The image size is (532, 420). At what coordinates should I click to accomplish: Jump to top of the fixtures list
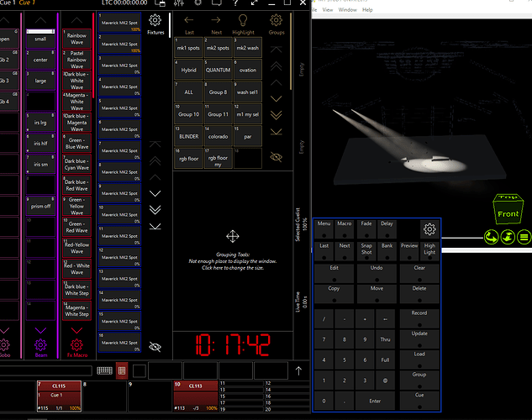pos(155,144)
